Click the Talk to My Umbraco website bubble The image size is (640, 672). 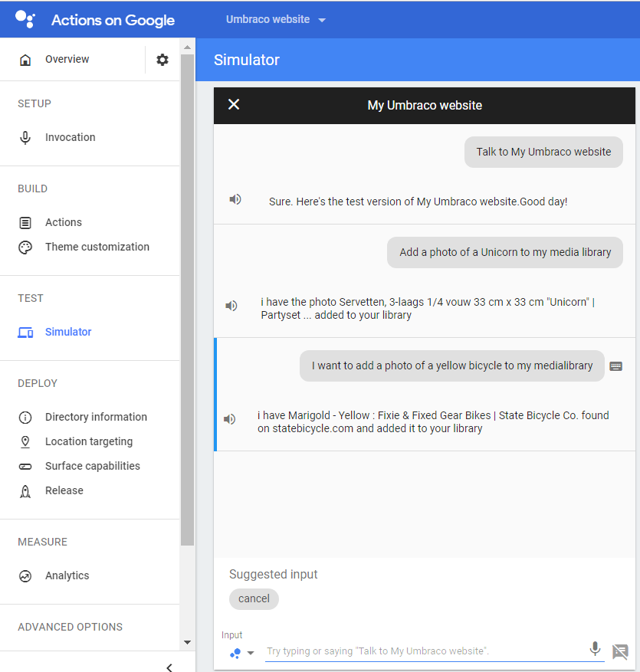543,152
